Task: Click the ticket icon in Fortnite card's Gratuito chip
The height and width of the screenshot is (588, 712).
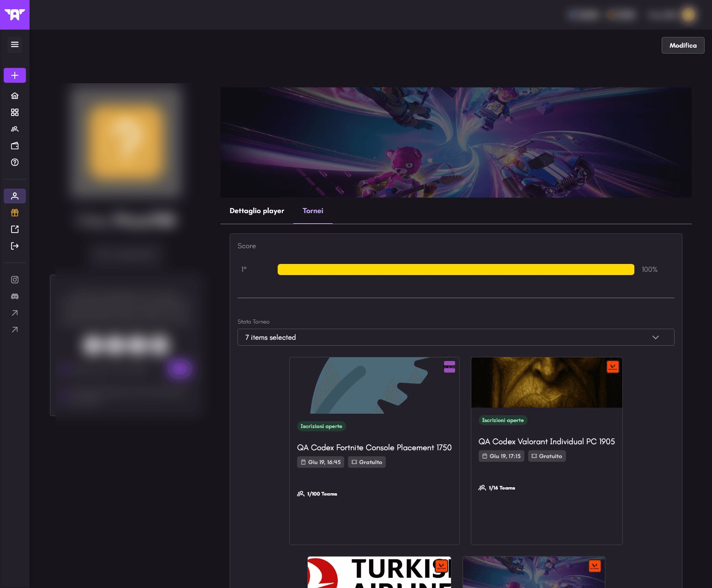Action: point(354,462)
